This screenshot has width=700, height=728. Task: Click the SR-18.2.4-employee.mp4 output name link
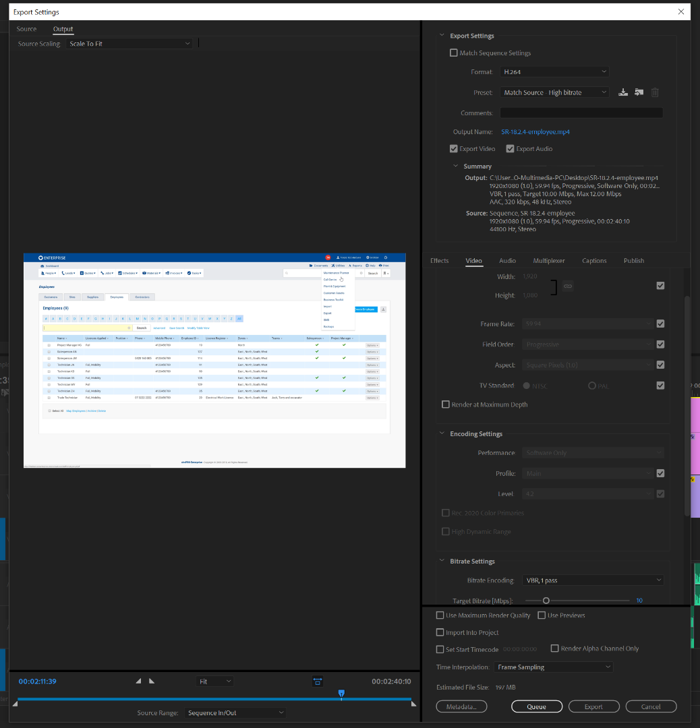point(535,132)
